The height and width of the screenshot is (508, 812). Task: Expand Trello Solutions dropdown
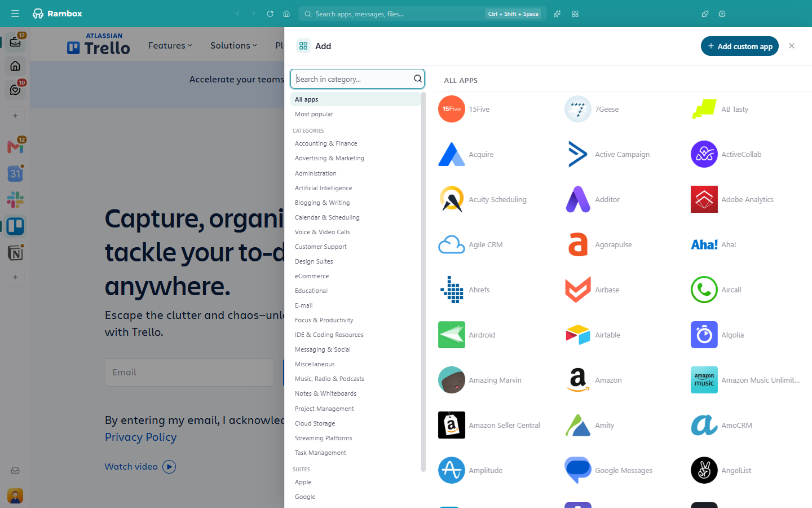(233, 45)
